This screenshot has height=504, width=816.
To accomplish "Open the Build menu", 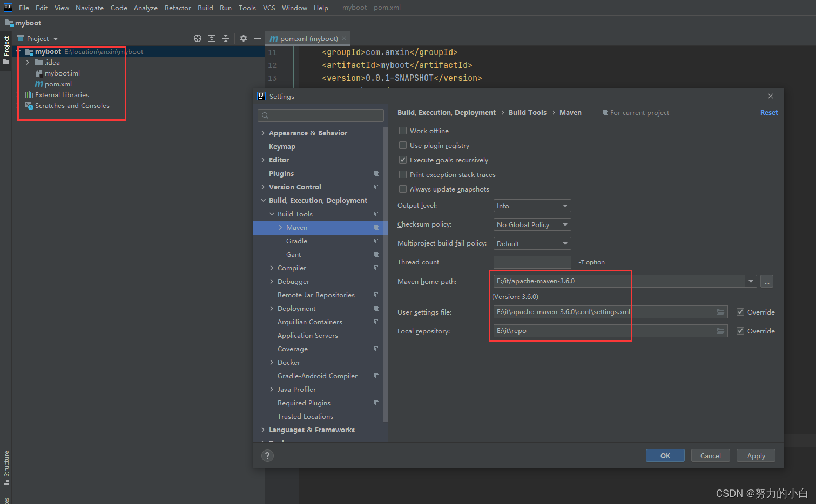I will [205, 8].
